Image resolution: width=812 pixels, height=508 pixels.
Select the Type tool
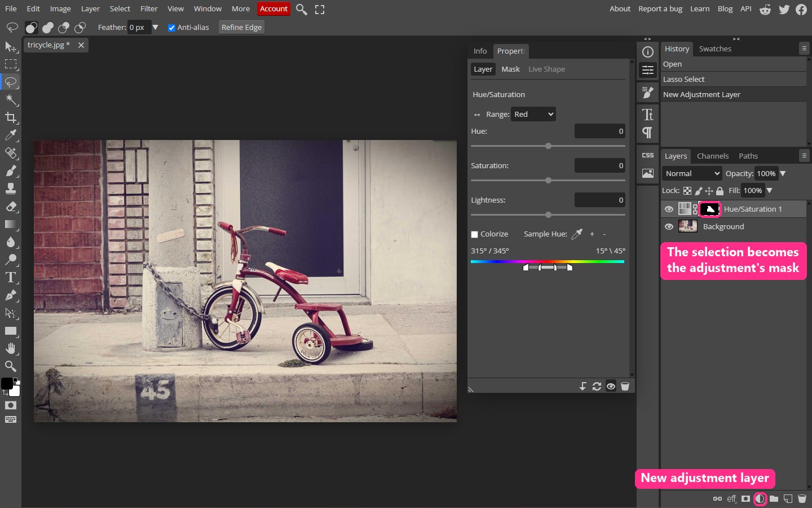11,278
